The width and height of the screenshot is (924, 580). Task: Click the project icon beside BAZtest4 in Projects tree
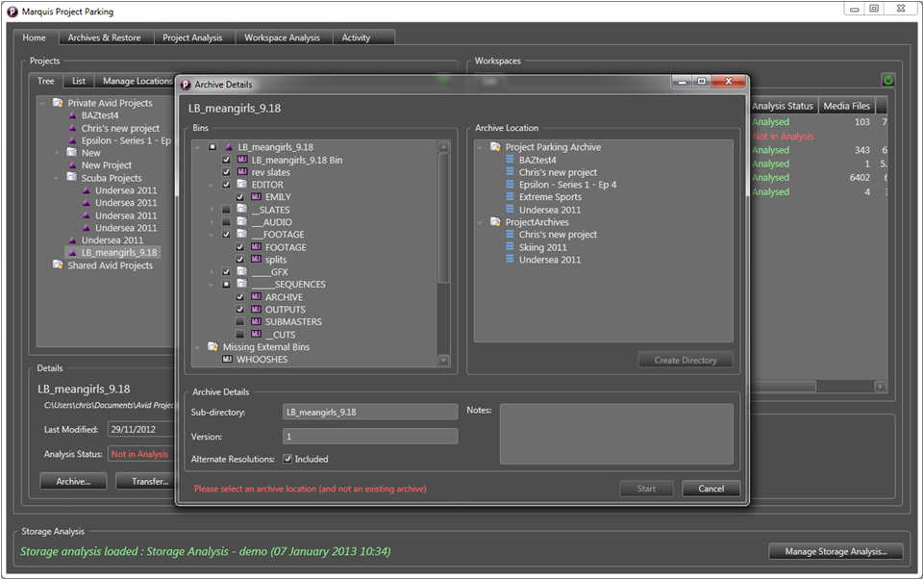[x=72, y=114]
